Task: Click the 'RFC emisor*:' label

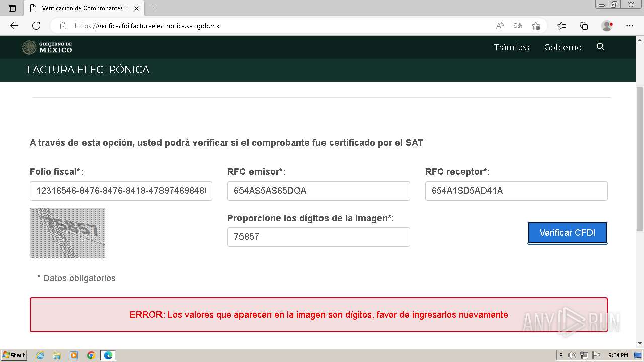Action: 257,172
